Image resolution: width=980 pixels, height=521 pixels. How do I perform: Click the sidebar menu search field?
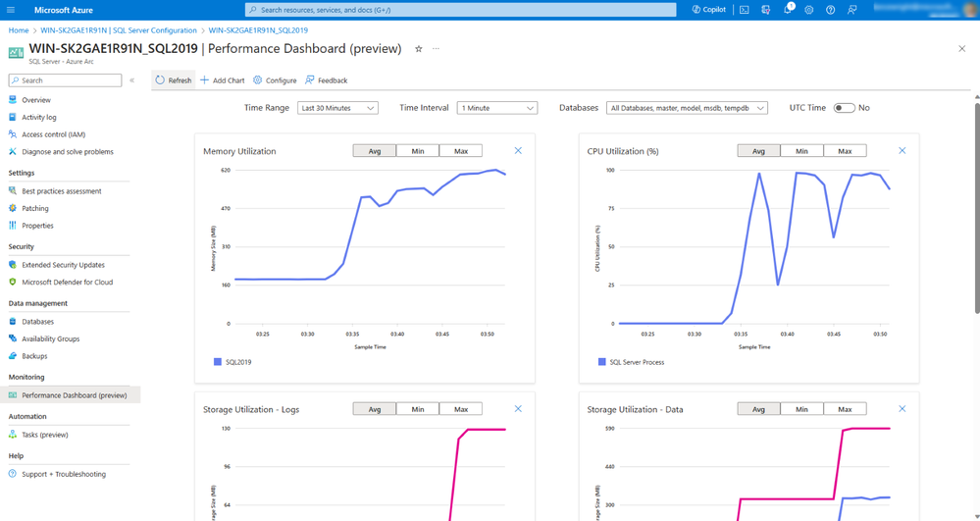pyautogui.click(x=65, y=80)
